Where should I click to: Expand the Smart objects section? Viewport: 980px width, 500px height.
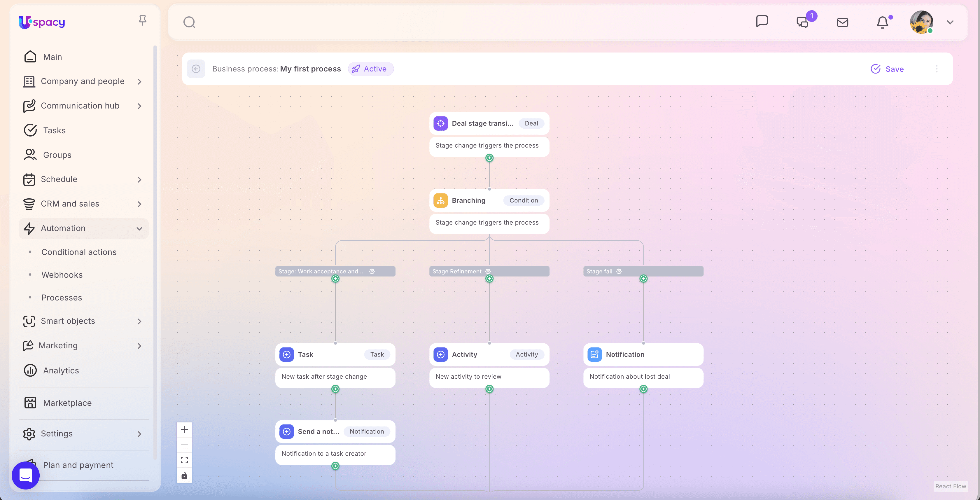139,321
